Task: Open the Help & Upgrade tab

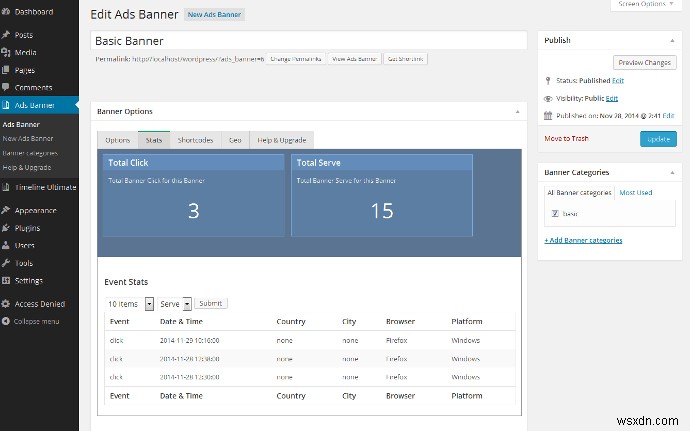Action: (284, 140)
